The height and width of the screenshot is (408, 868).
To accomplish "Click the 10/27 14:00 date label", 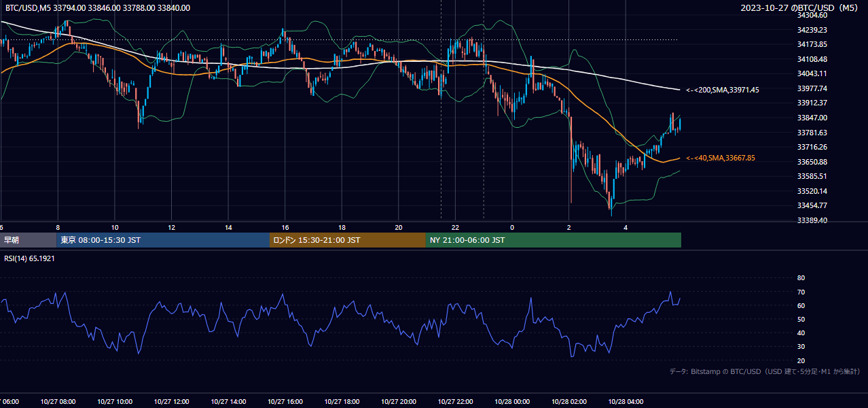I will coord(228,402).
